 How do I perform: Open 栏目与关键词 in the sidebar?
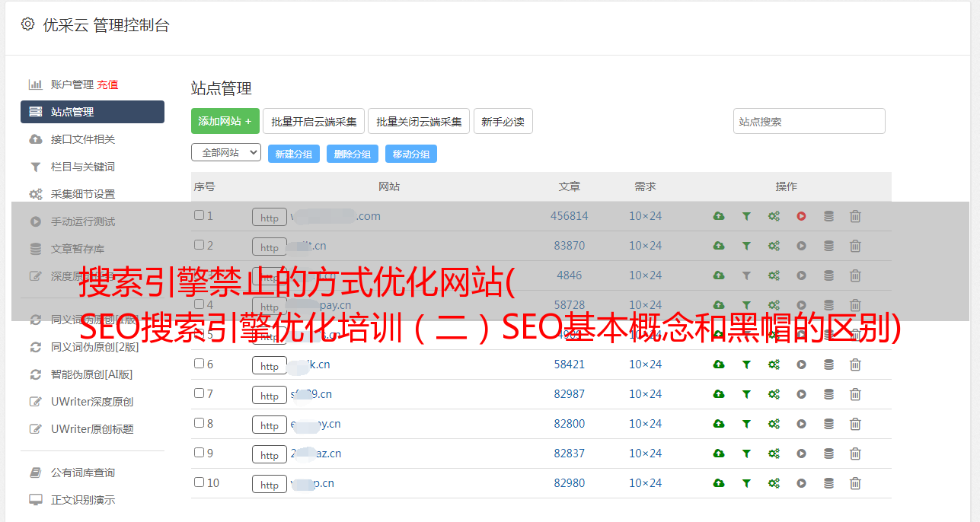click(x=83, y=167)
